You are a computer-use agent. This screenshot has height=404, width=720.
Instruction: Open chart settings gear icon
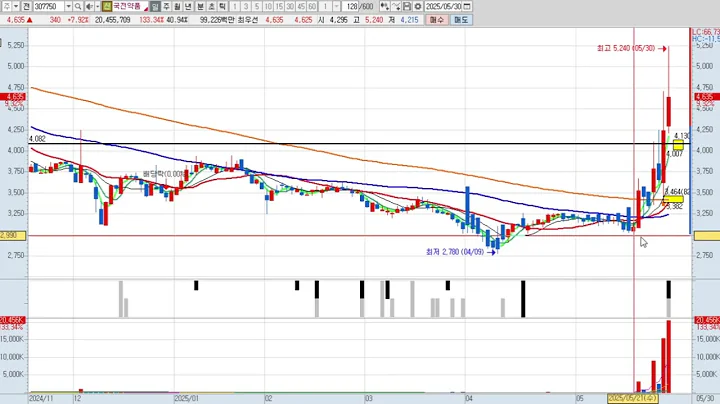click(x=418, y=6)
